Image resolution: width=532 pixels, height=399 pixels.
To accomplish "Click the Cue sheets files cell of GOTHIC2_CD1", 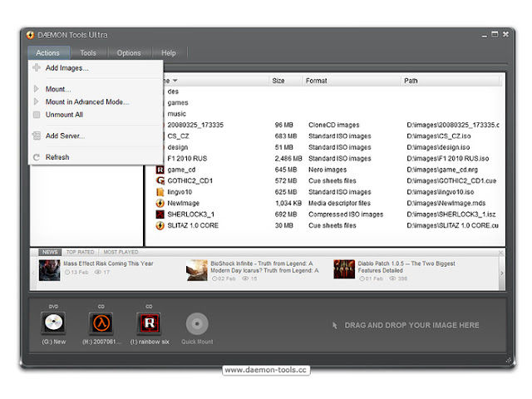I will (332, 181).
